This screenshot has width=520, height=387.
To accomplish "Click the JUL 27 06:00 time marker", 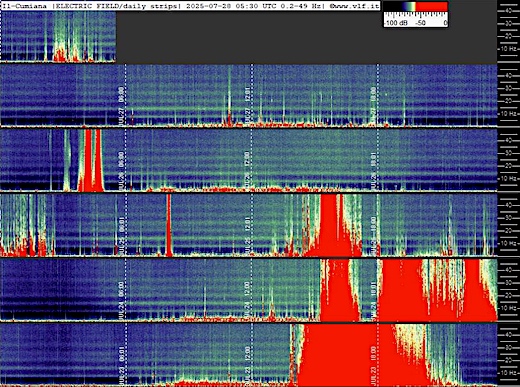I will tap(121, 106).
